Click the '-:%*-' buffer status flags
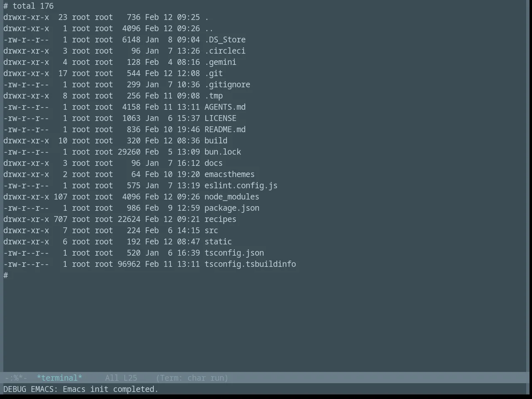532x399 pixels. (x=16, y=378)
